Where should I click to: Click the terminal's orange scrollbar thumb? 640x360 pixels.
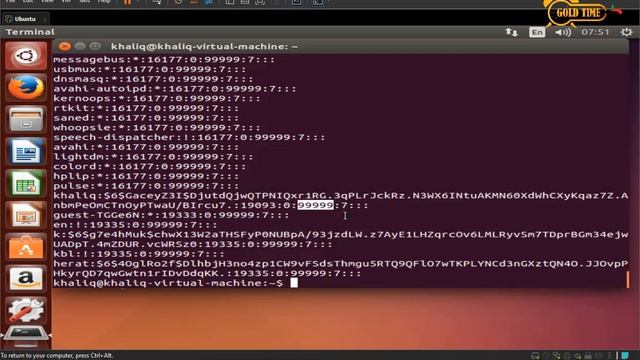tap(627, 280)
